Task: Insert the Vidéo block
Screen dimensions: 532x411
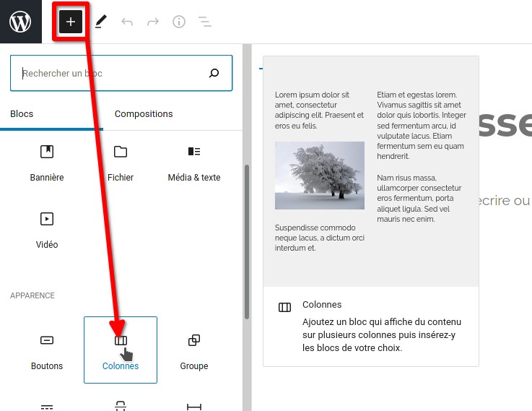Action: pos(47,230)
